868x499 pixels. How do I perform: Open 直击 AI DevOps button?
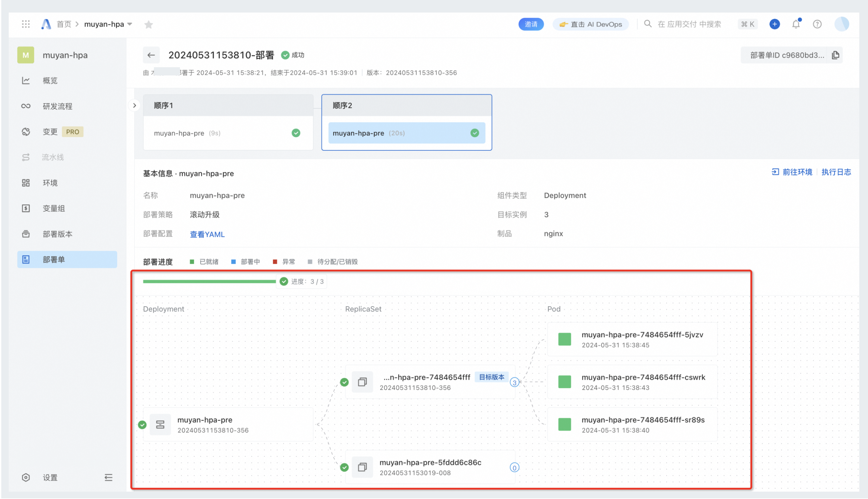[590, 24]
